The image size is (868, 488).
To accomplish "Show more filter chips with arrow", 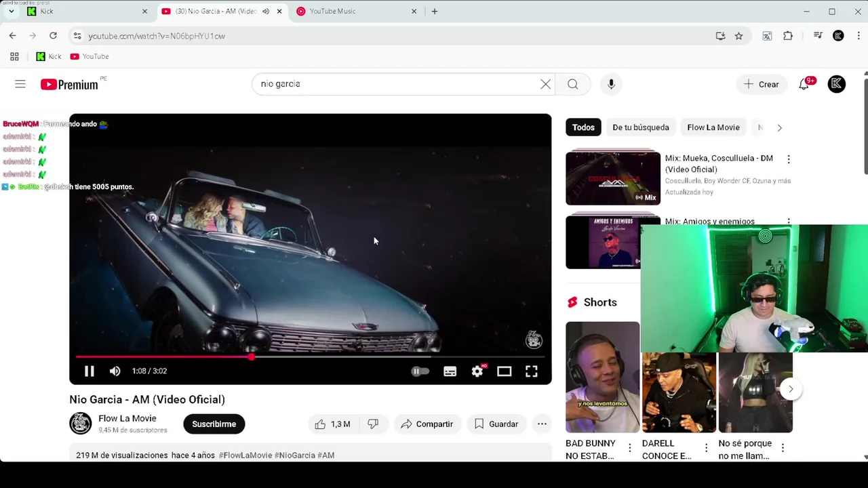I will [779, 127].
